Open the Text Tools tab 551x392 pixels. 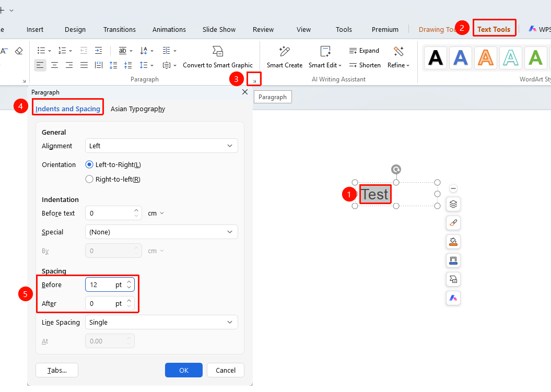(x=494, y=30)
